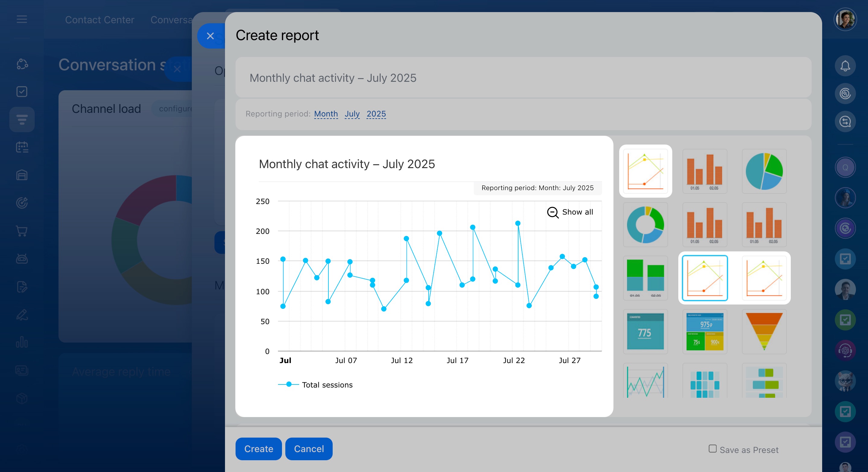Choose the donut chart type thumbnail
This screenshot has height=472, width=868.
[x=645, y=225]
